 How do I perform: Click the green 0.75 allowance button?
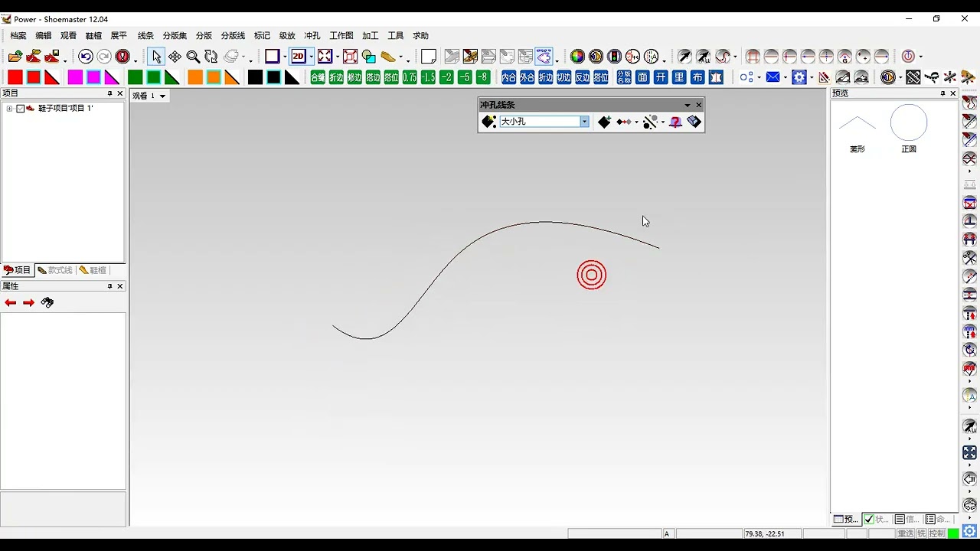pos(410,77)
